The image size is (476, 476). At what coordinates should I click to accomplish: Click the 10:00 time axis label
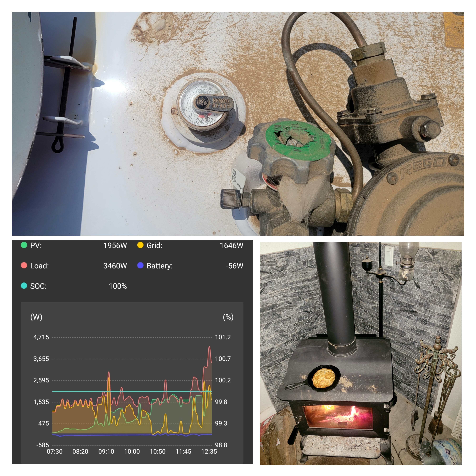pyautogui.click(x=132, y=451)
